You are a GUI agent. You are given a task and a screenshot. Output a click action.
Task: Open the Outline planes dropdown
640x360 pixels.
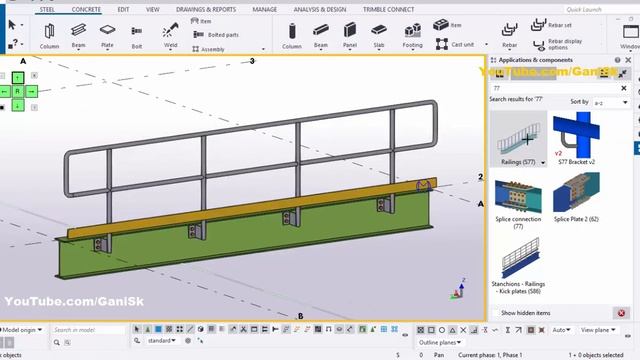pyautogui.click(x=440, y=342)
